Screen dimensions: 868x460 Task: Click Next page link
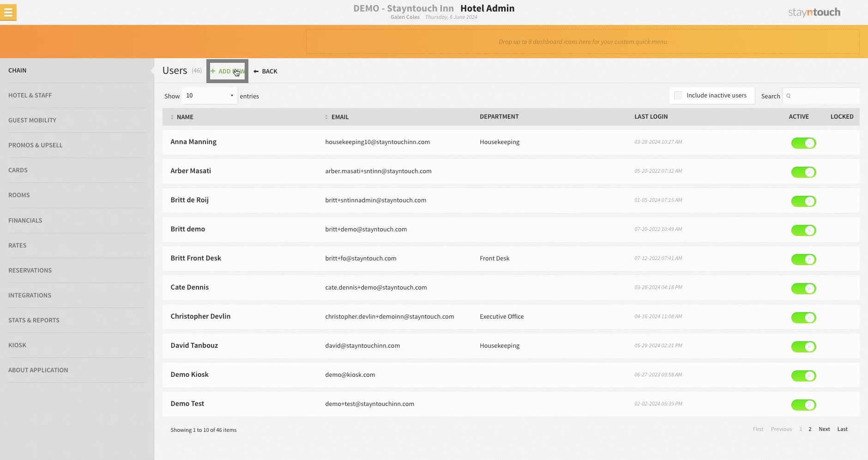824,429
